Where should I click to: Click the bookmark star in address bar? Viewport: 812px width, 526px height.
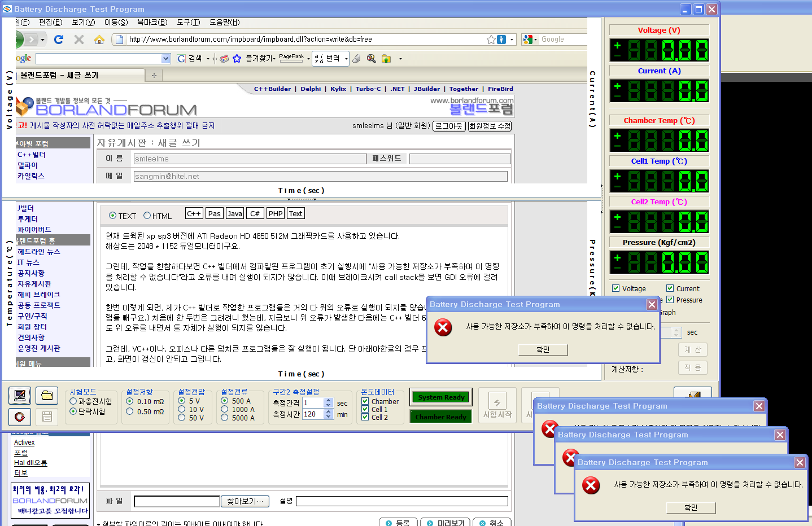coord(491,40)
